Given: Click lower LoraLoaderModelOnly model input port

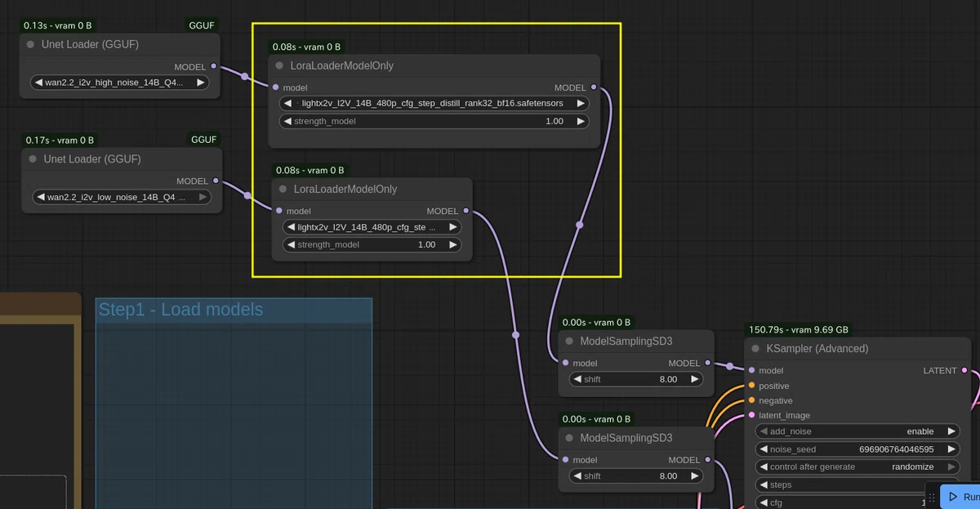Looking at the screenshot, I should point(279,210).
